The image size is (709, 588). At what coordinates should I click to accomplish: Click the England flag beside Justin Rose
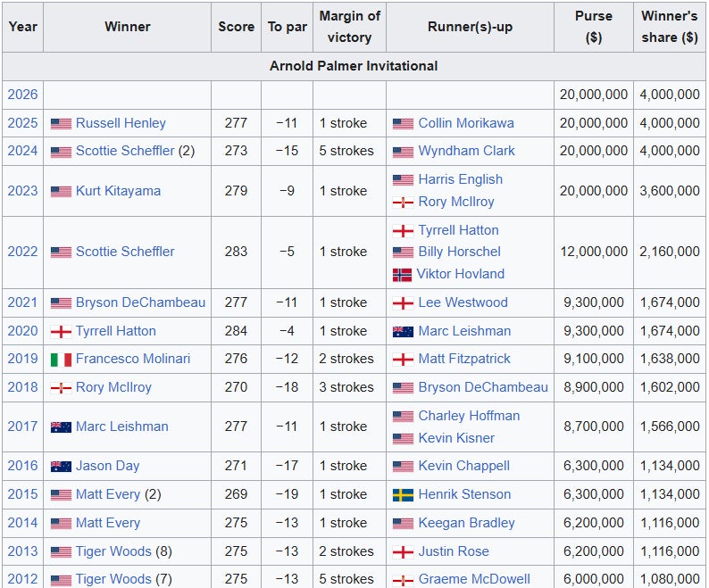(x=403, y=551)
